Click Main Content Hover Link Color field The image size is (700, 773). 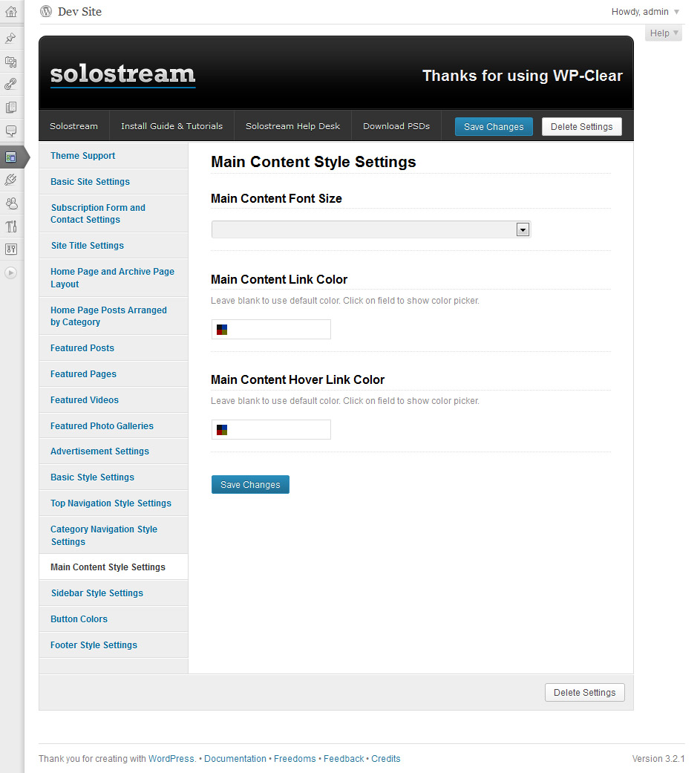click(271, 429)
